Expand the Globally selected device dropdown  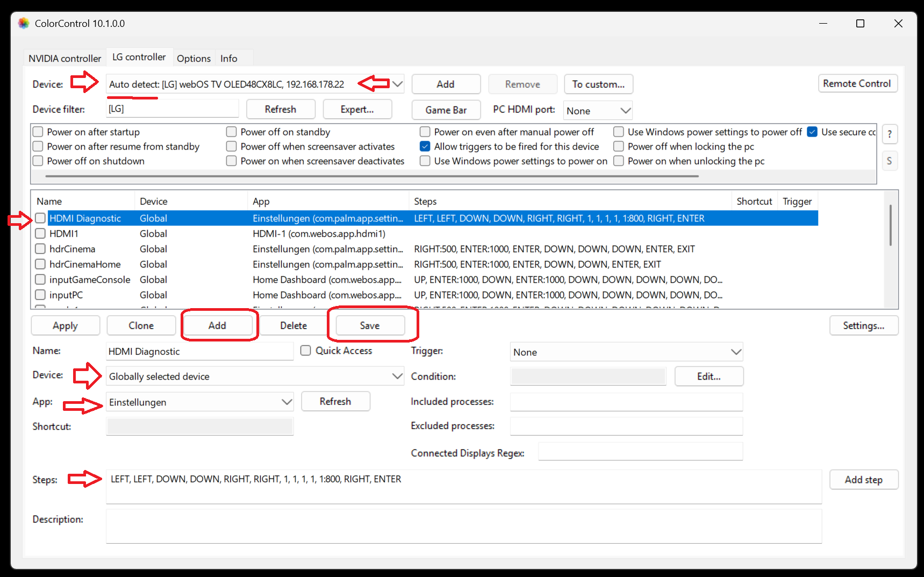(255, 376)
